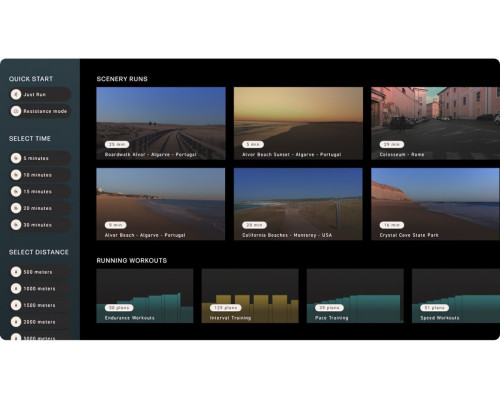Viewport: 500px width, 400px height.
Task: Select the 15 minutes timer icon
Action: pyautogui.click(x=16, y=192)
